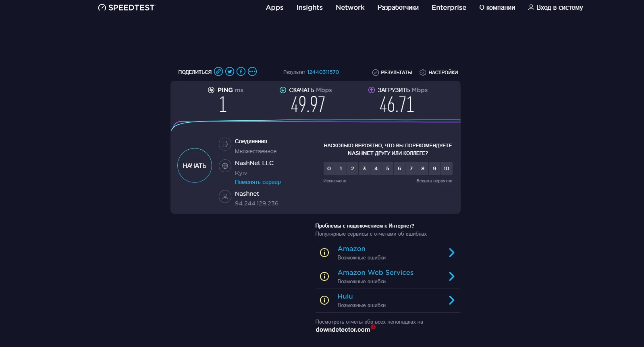This screenshot has height=347, width=644.
Task: Click the user provider icon
Action: (x=225, y=196)
